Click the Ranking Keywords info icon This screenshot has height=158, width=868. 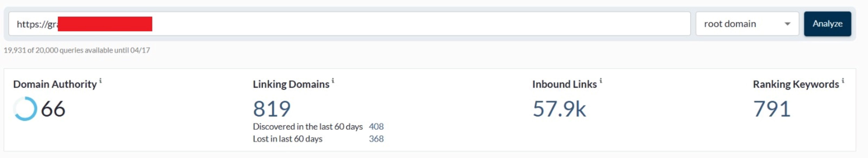[x=843, y=80]
